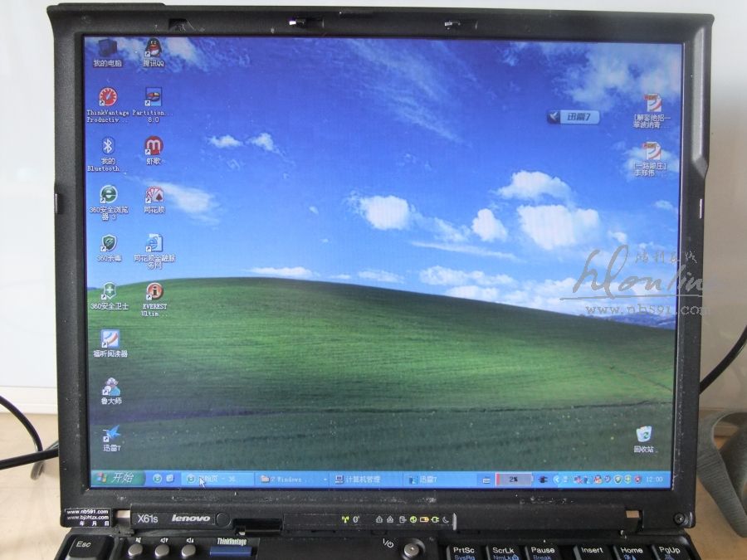The width and height of the screenshot is (747, 560).
Task: Open the Partition 8.0 shortcut
Action: [x=153, y=105]
